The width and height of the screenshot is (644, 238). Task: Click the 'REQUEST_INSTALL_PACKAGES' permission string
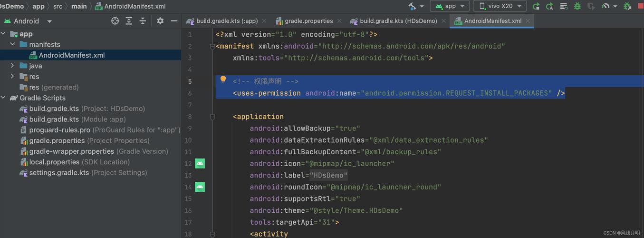pyautogui.click(x=496, y=93)
